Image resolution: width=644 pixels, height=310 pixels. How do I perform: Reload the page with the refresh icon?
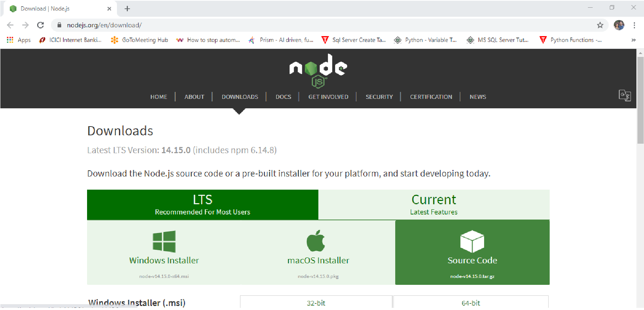click(x=40, y=25)
